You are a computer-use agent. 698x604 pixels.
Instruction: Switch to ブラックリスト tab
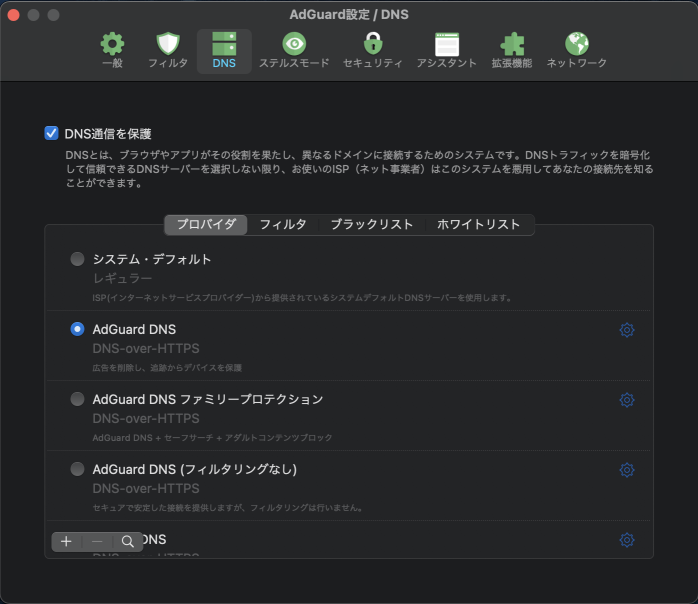click(x=372, y=224)
